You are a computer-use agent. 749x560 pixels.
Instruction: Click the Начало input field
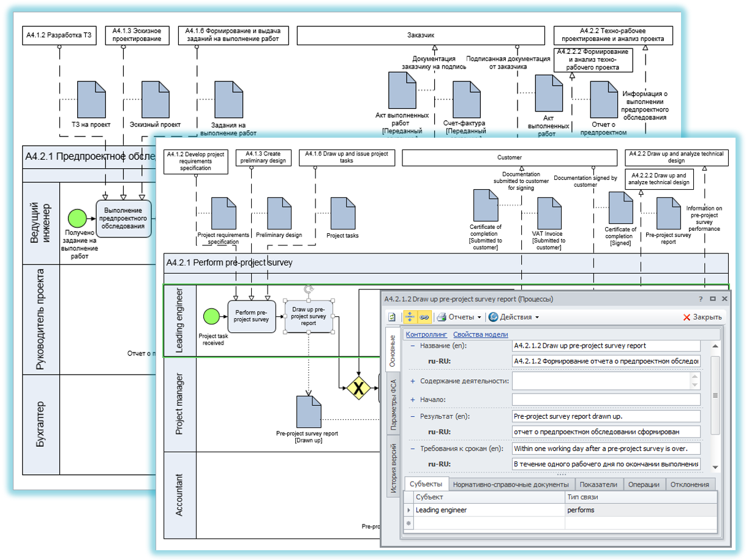tap(605, 400)
